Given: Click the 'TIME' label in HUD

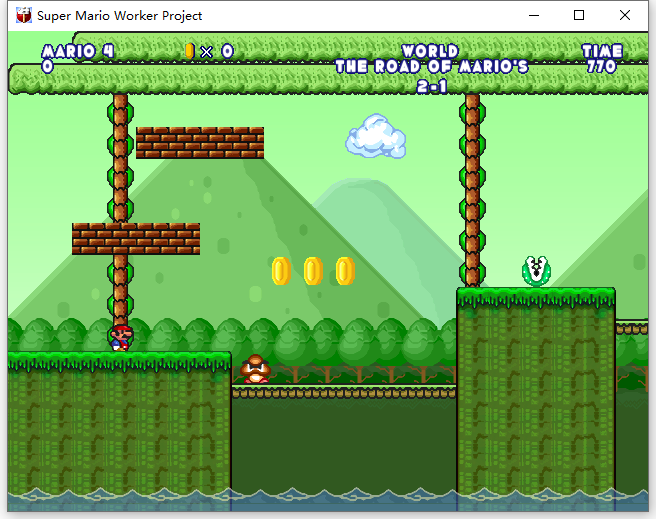Looking at the screenshot, I should [x=602, y=51].
